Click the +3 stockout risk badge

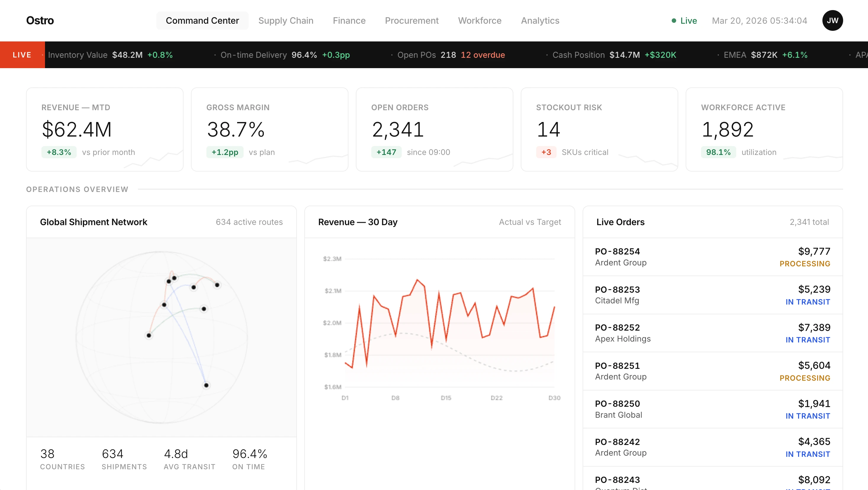546,152
